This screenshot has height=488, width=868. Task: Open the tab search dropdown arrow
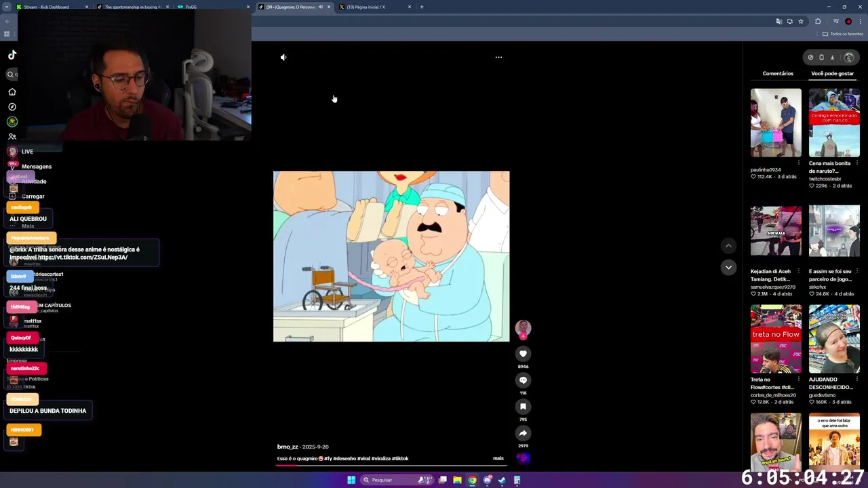7,7
